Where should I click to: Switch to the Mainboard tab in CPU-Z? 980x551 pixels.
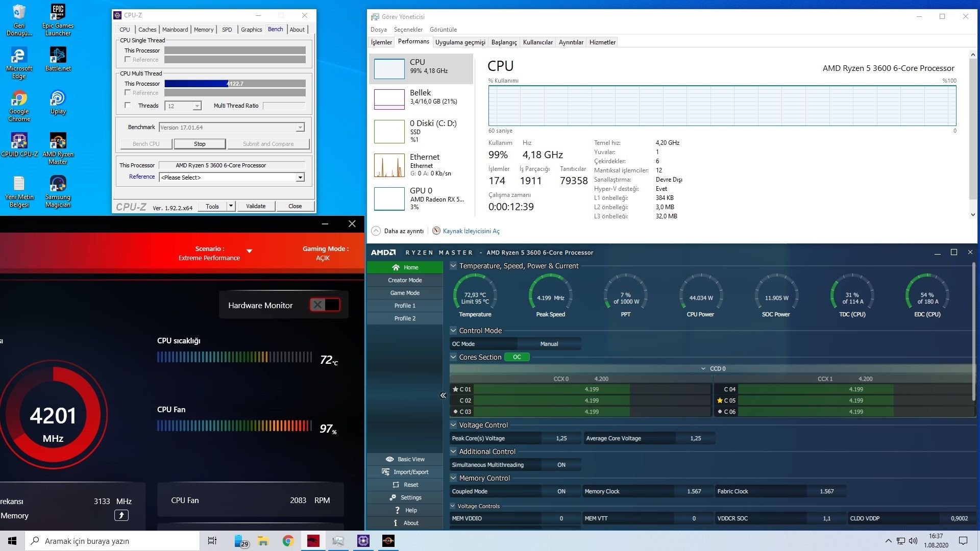pos(175,30)
